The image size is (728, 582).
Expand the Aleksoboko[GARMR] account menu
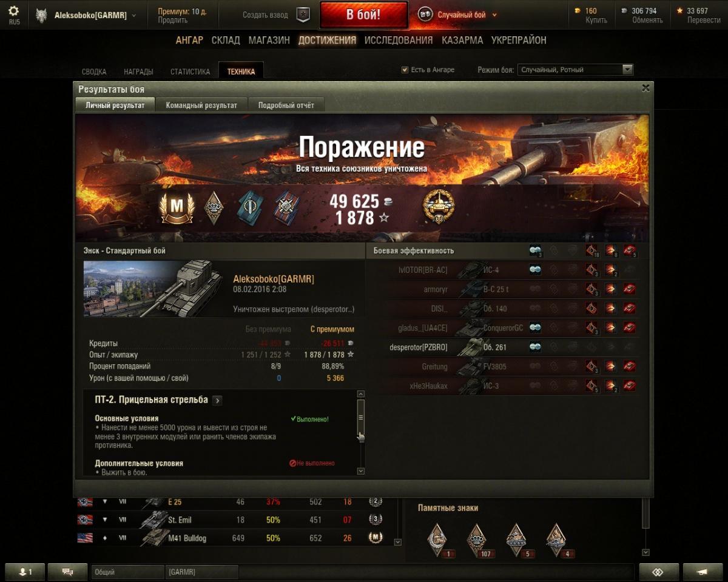94,15
